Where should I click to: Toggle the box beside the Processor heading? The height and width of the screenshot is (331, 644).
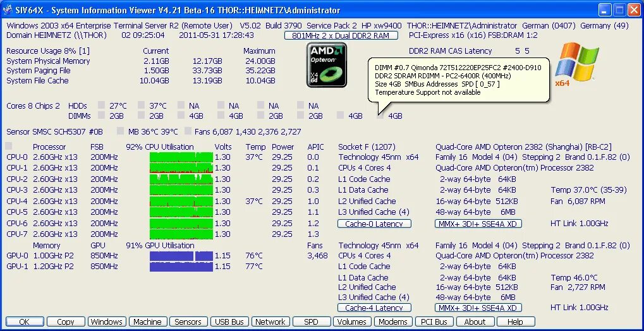point(9,146)
